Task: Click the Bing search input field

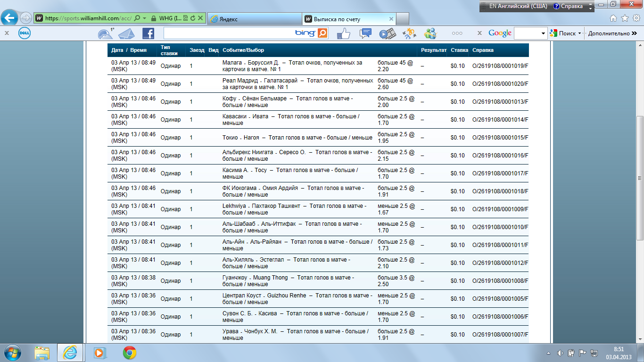Action: coord(229,33)
